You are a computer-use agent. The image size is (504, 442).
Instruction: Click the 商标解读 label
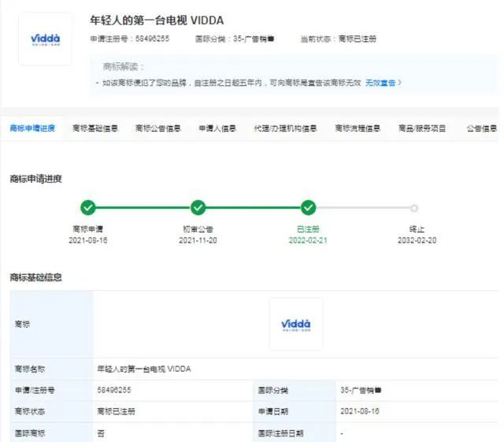(x=124, y=67)
